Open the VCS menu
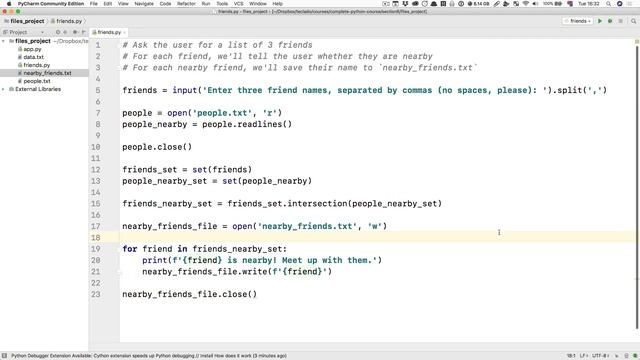640x360 pixels. (x=238, y=4)
